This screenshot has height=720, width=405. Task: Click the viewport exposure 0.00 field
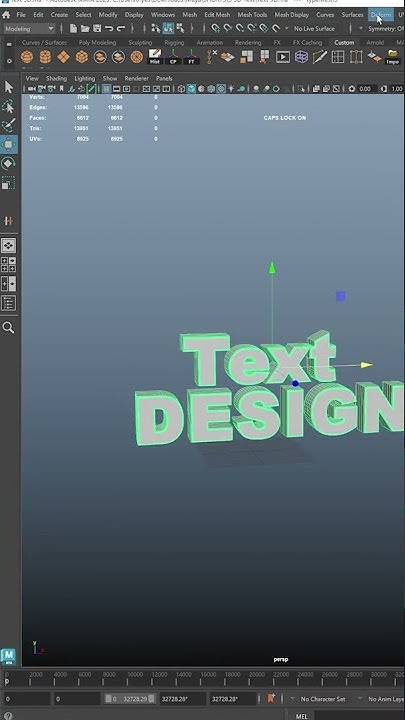(366, 89)
